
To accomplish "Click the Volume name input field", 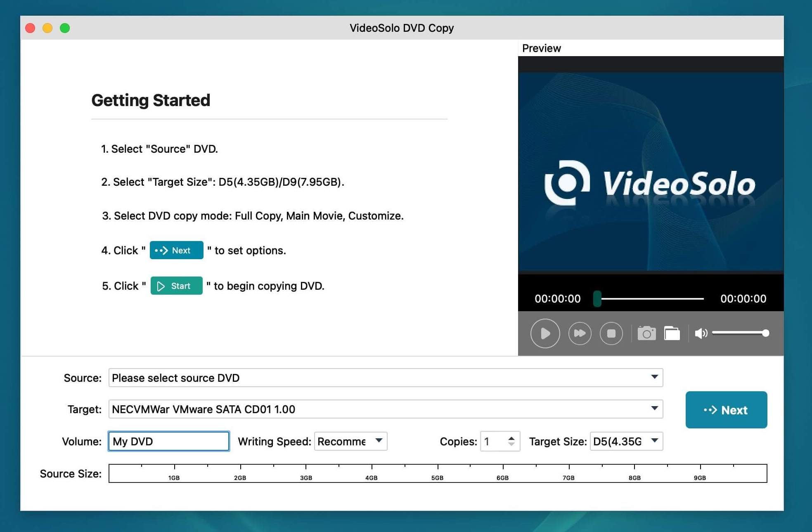I will 168,441.
